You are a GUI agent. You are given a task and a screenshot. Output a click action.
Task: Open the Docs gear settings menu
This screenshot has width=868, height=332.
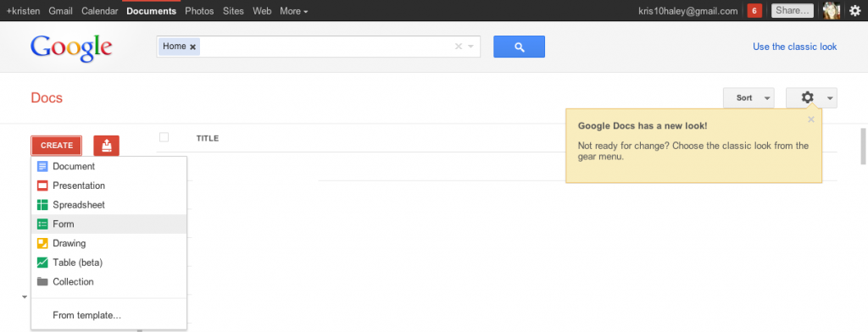[x=811, y=98]
